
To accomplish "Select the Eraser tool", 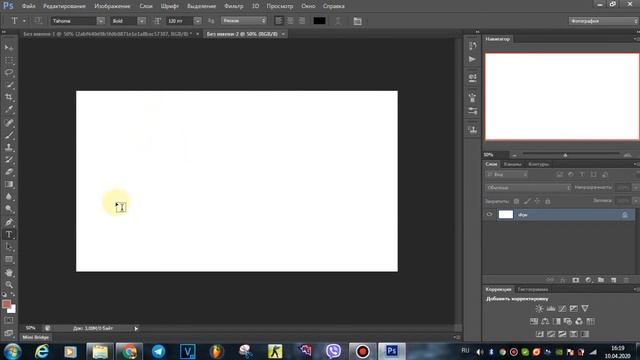I will point(9,172).
